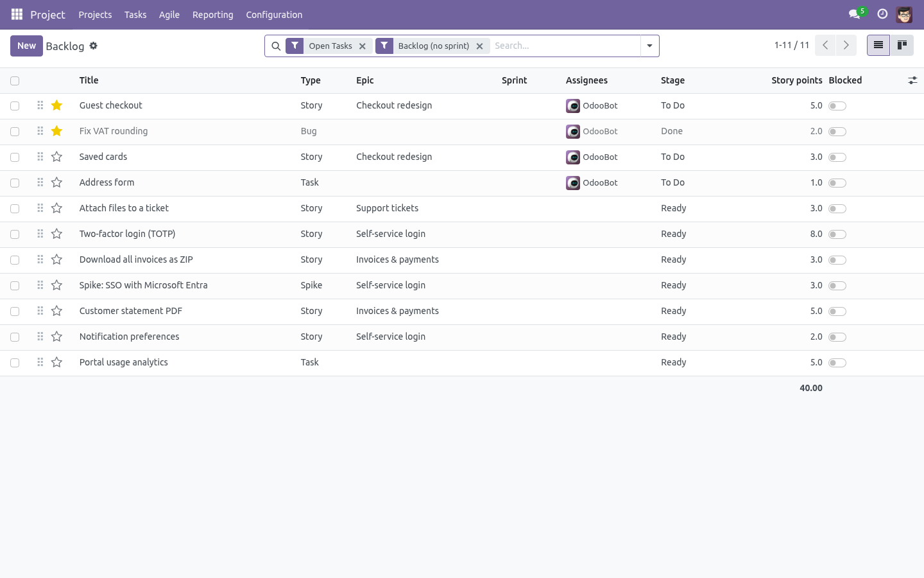Viewport: 924px width, 578px height.
Task: Click the Search input field
Action: pos(565,46)
